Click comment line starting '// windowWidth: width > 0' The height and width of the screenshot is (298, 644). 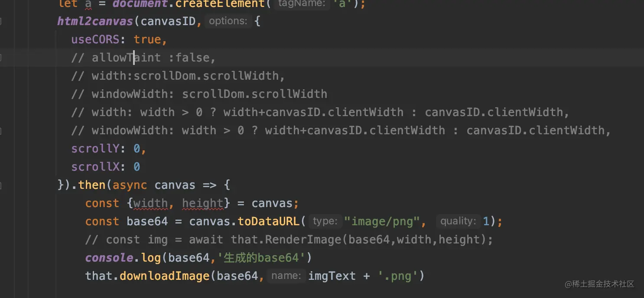click(341, 130)
